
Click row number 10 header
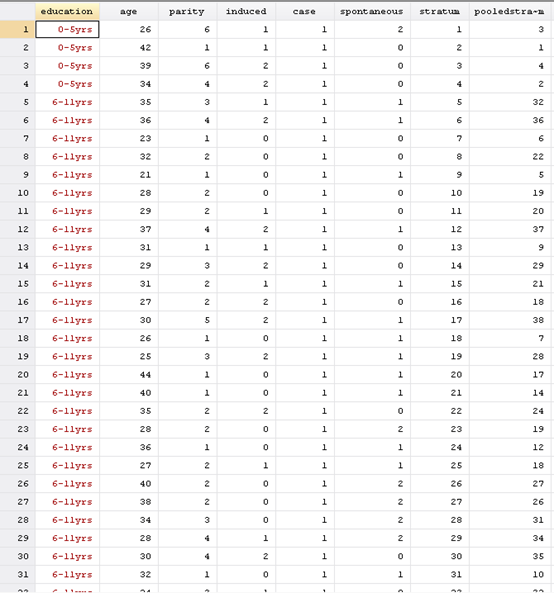click(17, 193)
